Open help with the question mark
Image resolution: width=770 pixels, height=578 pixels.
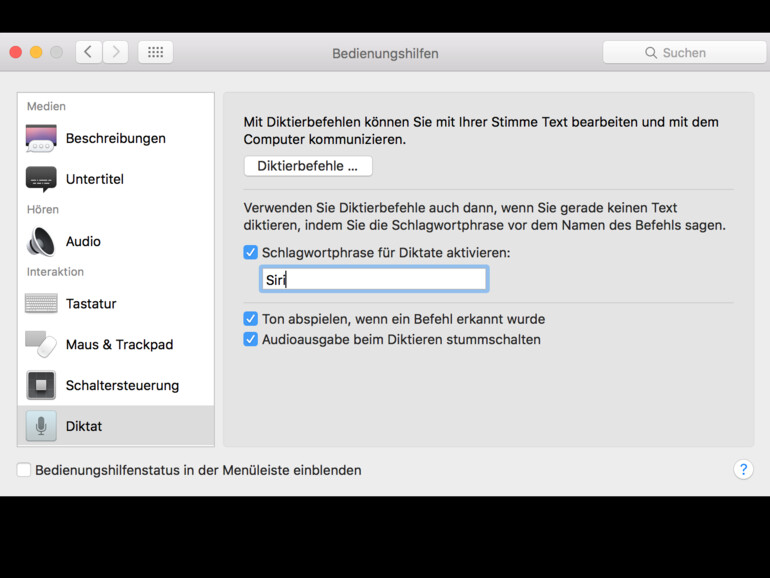click(x=743, y=469)
